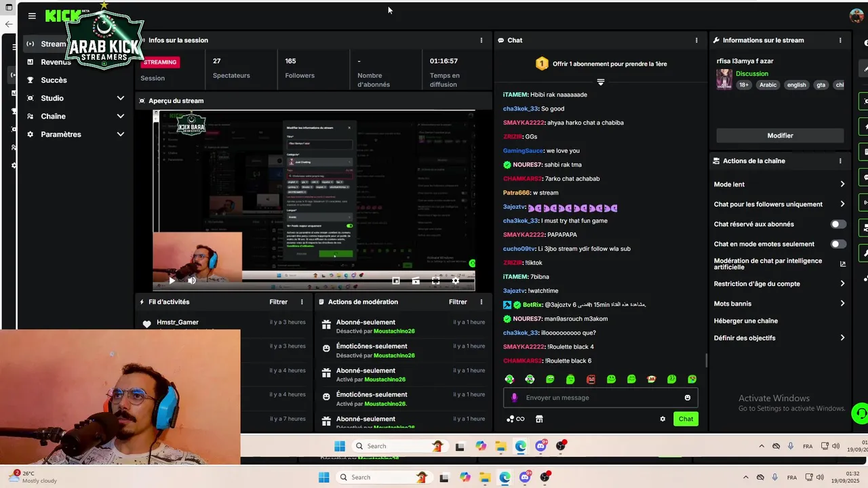The width and height of the screenshot is (868, 488).
Task: Open the channel points infinity icon
Action: [515, 419]
